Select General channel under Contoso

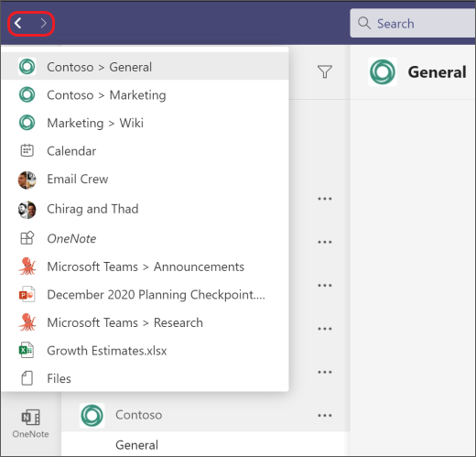click(205, 444)
